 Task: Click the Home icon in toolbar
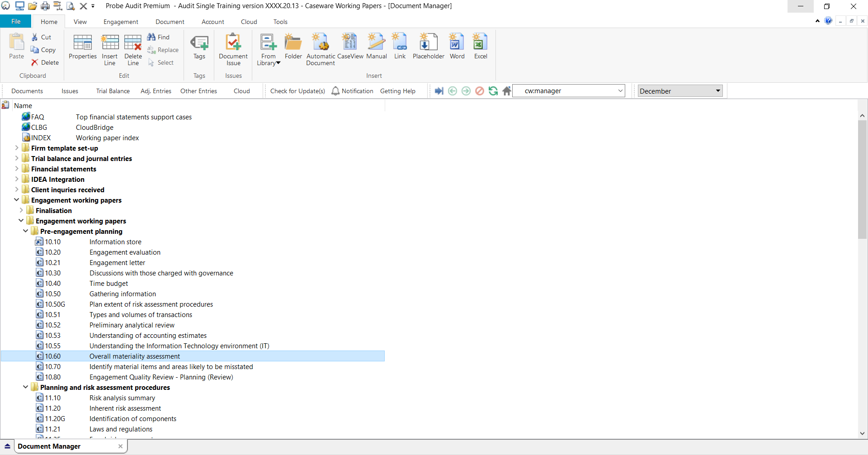(x=507, y=91)
